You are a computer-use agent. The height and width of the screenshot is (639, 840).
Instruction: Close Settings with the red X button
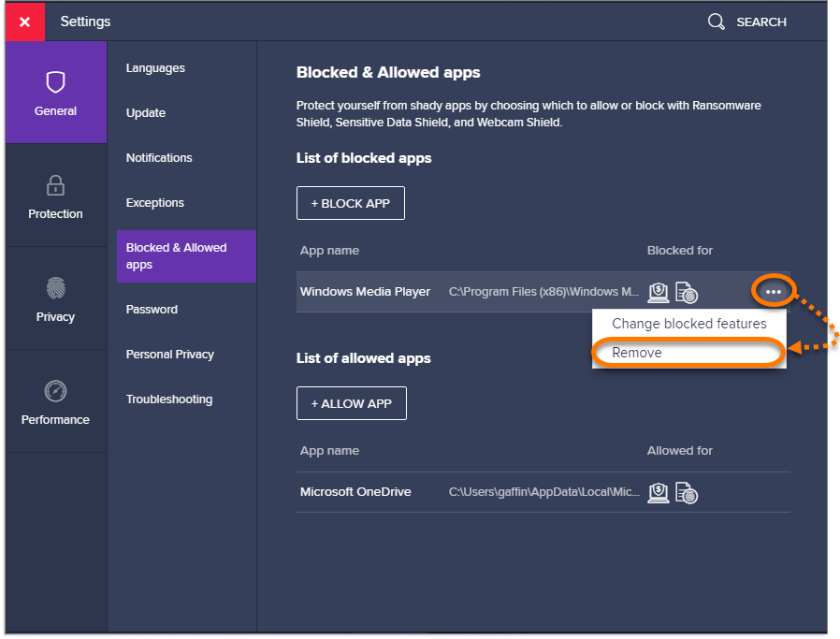coord(25,22)
